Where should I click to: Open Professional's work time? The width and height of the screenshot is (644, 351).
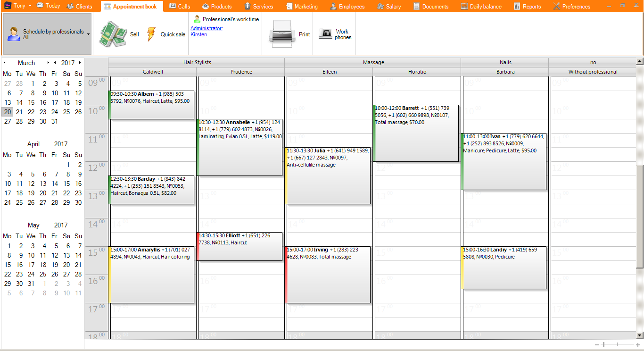click(x=226, y=19)
